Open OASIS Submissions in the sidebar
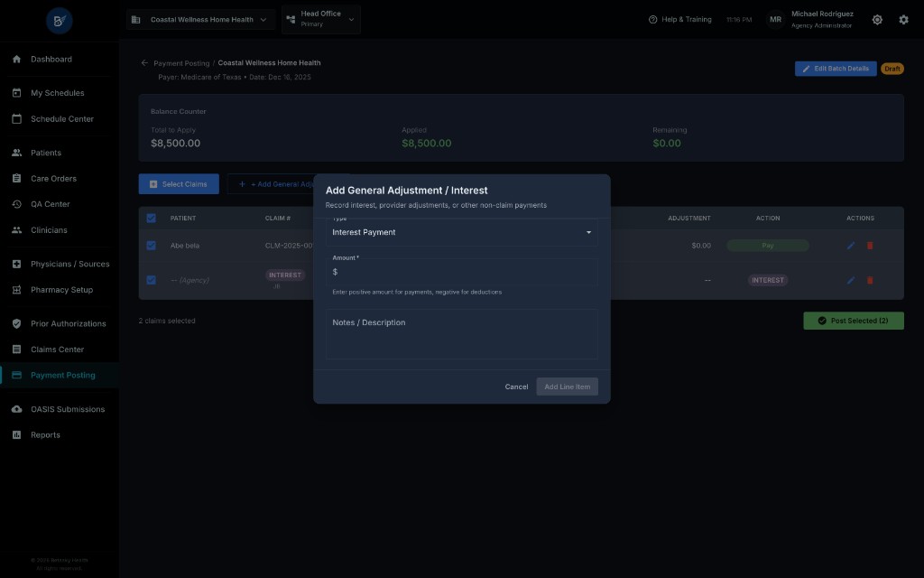Image resolution: width=924 pixels, height=578 pixels. click(x=59, y=409)
